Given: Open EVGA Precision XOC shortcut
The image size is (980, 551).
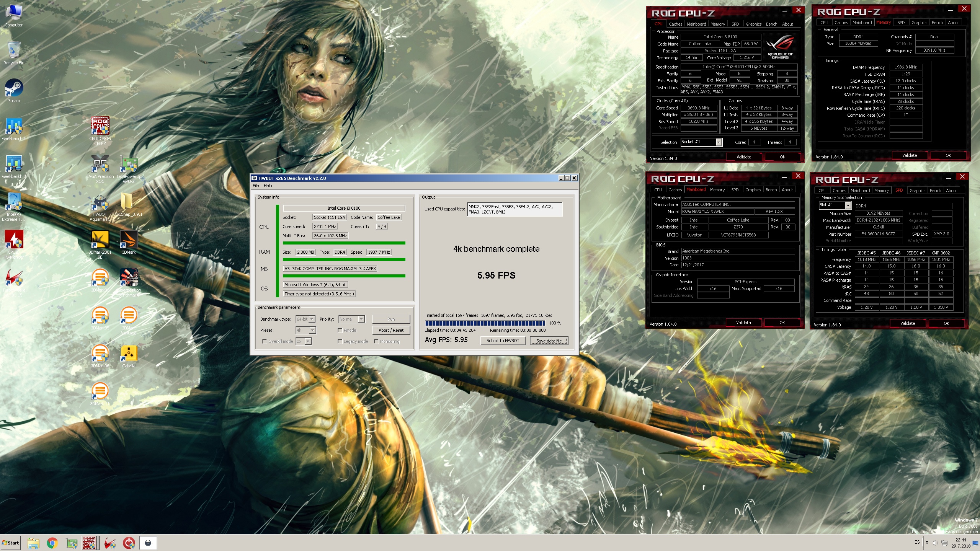Looking at the screenshot, I should tap(100, 169).
